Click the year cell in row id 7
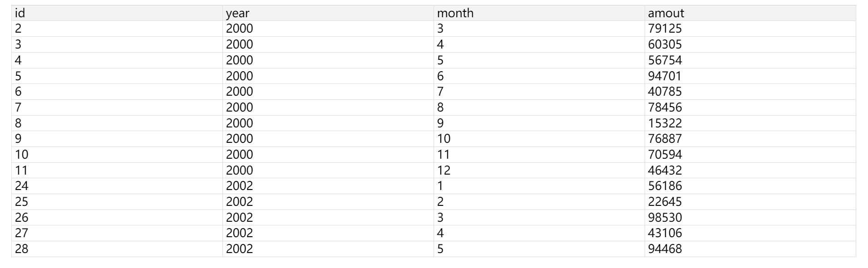Viewport: 868px width, 268px height. (239, 107)
